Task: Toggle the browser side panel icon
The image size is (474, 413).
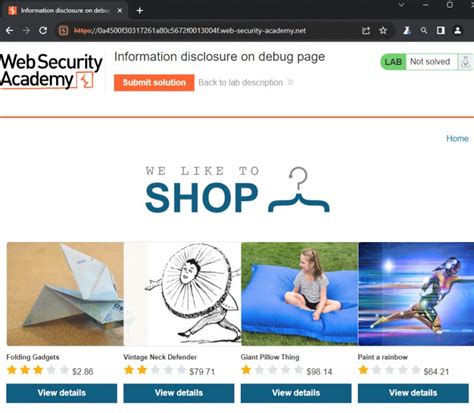Action: (441, 31)
